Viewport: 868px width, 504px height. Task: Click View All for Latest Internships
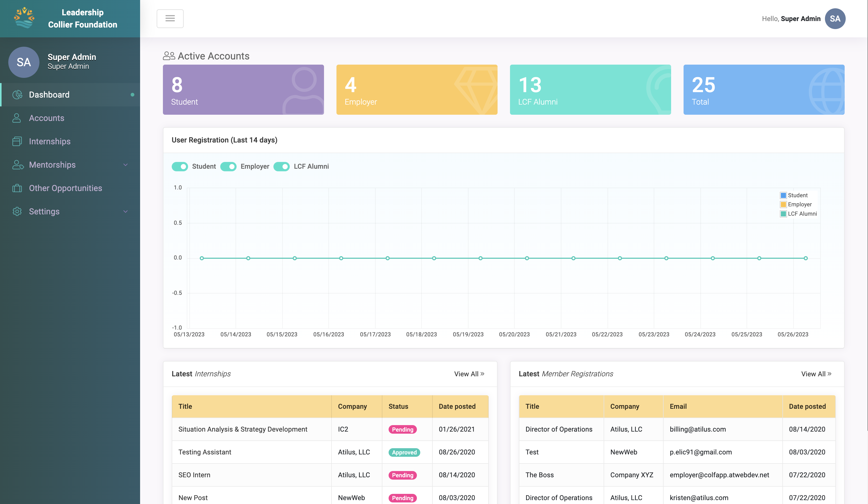[x=469, y=374]
